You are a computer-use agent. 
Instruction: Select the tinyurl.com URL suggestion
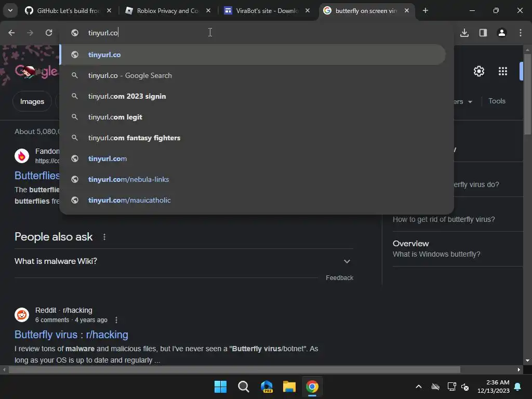tap(253, 158)
